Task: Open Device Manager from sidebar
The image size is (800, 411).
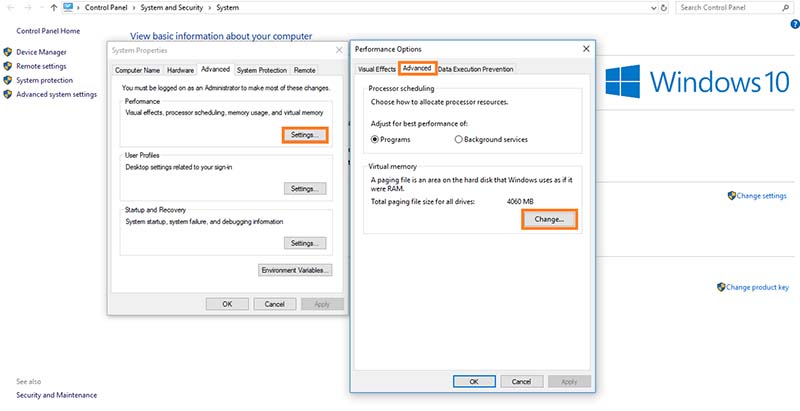Action: click(x=41, y=52)
